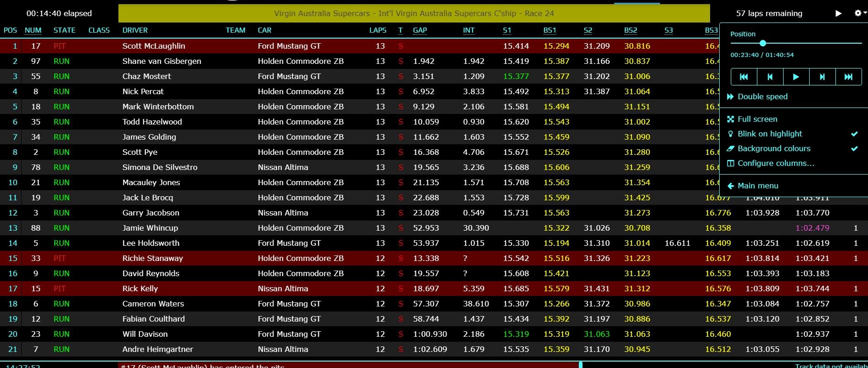Screen dimensions: 868x368
Task: Toggle Blink on highlight option
Action: 793,134
